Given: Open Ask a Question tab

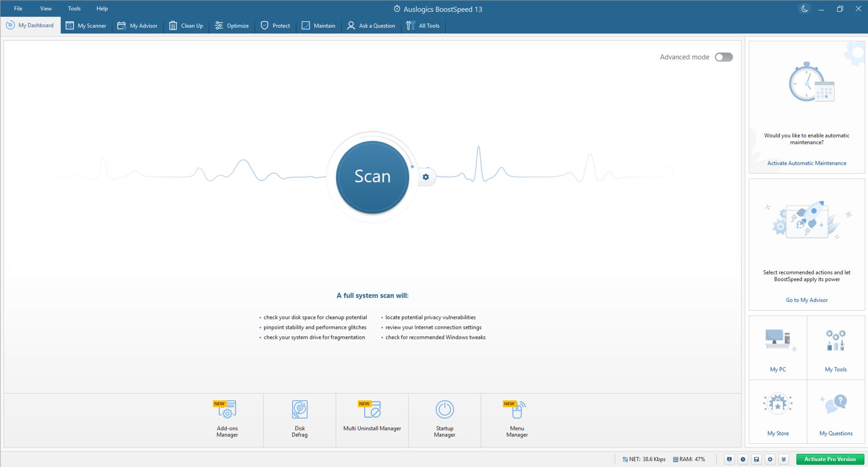Looking at the screenshot, I should 371,26.
